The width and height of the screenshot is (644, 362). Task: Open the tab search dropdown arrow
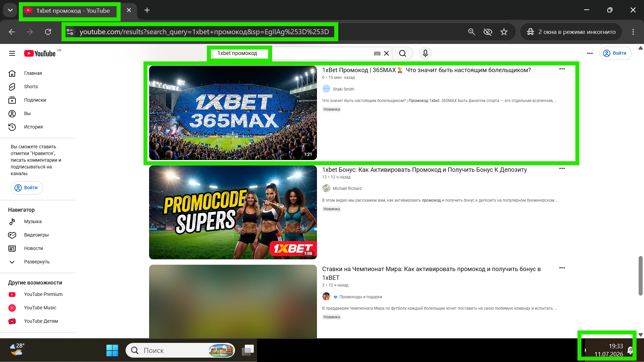click(x=10, y=10)
